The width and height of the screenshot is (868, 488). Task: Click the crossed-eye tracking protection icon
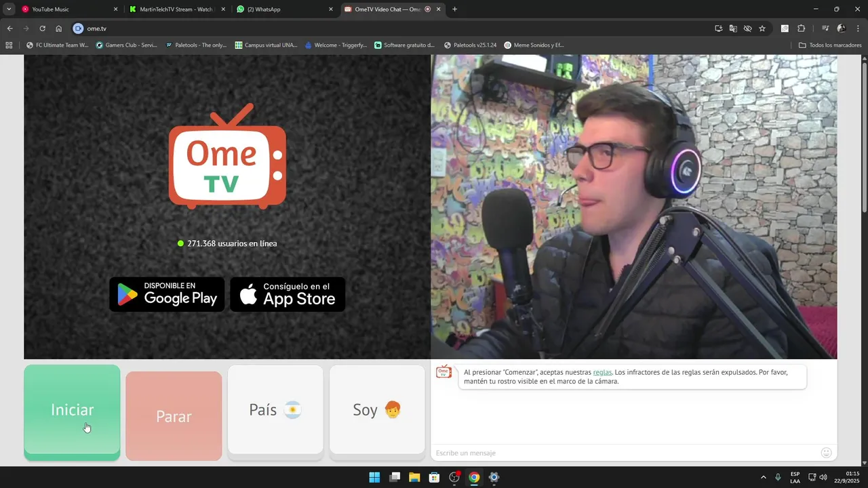[x=747, y=28]
